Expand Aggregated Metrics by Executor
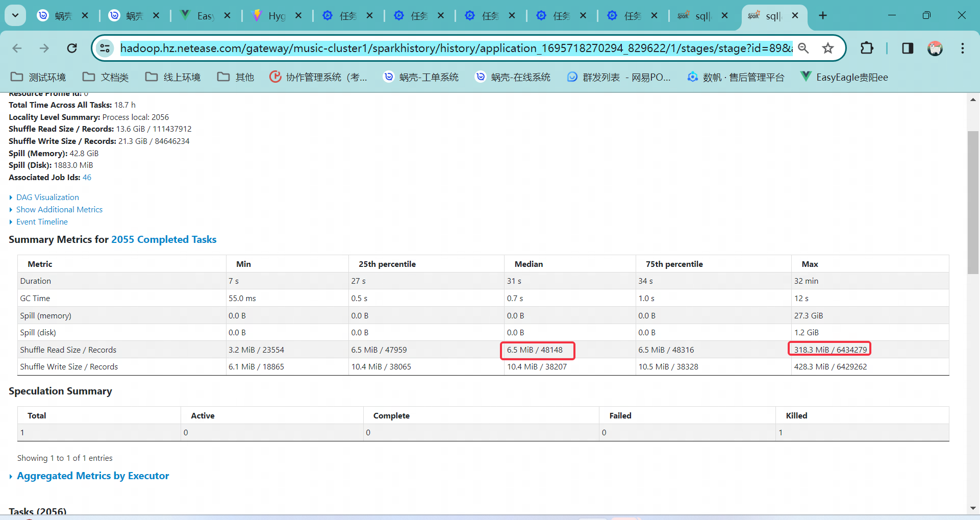Viewport: 980px width, 520px height. (93, 476)
